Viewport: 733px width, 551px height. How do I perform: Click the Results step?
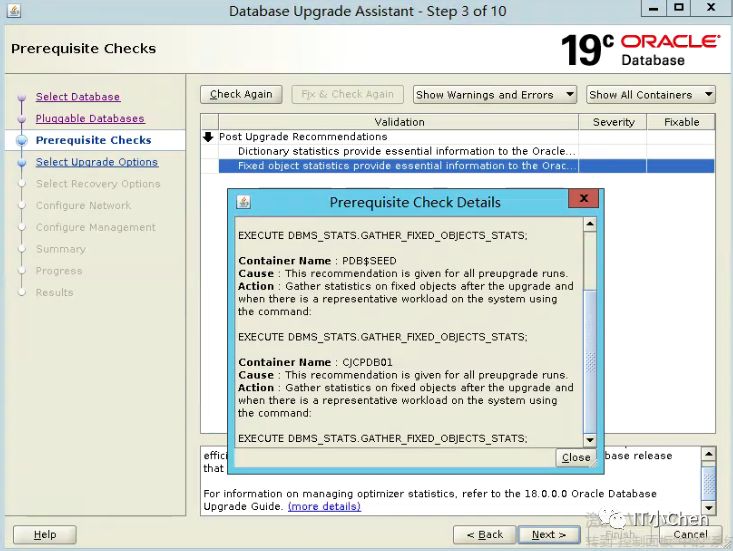[55, 293]
